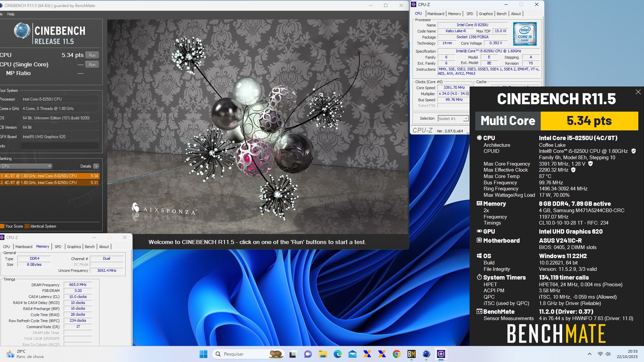Click the BenchMate section icon
This screenshot has width=644, height=362.
click(479, 311)
